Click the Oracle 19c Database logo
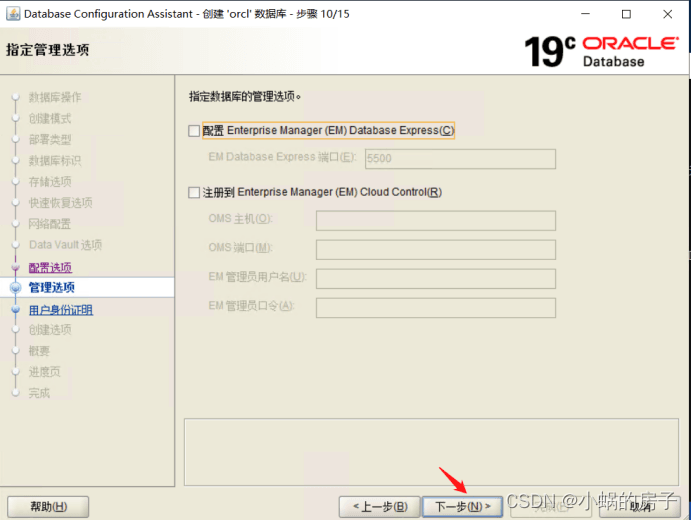The image size is (692, 520). tap(601, 51)
